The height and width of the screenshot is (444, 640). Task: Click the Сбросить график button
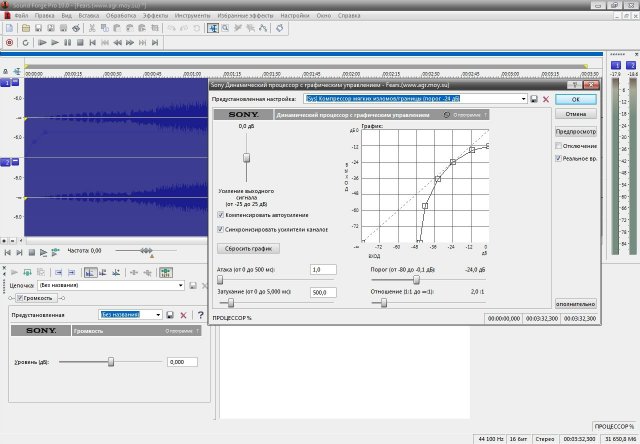pyautogui.click(x=248, y=247)
